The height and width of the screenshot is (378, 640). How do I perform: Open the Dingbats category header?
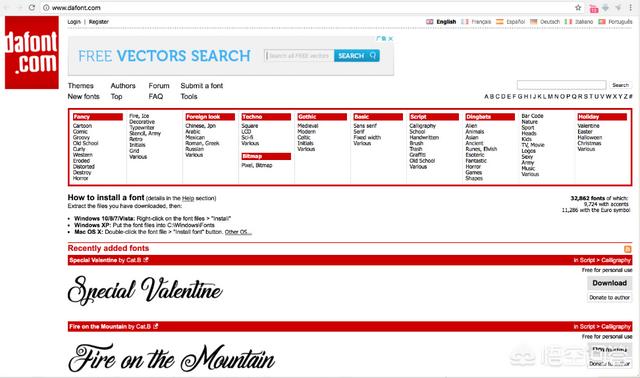(x=490, y=117)
